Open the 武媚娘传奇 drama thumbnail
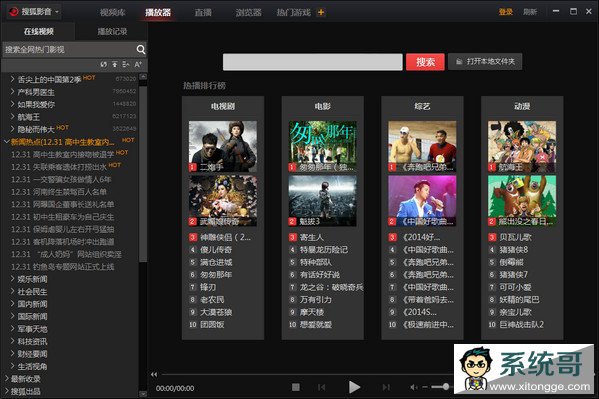 (223, 201)
